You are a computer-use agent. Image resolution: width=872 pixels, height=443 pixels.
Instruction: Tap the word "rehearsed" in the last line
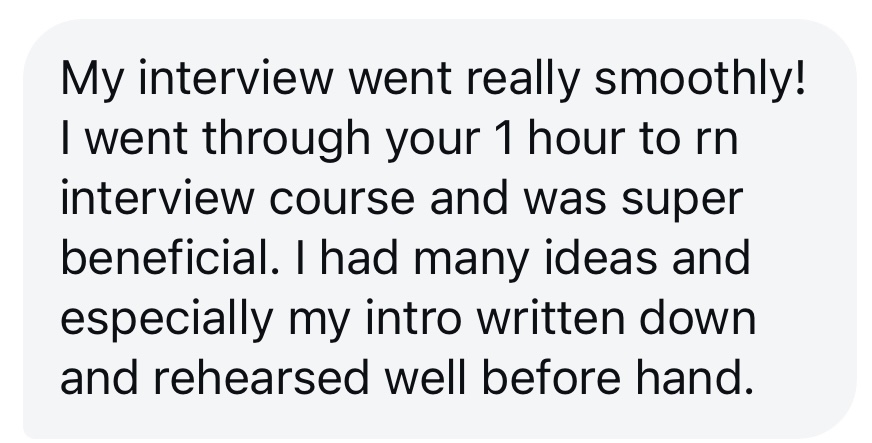point(261,377)
